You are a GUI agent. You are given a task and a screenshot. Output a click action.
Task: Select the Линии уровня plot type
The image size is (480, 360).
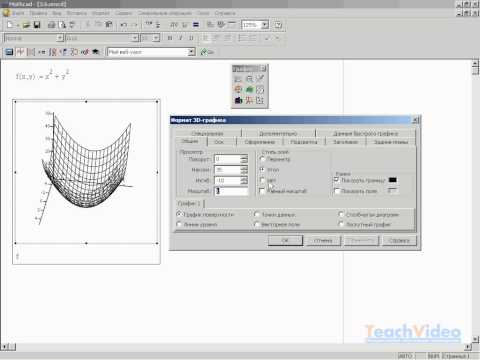click(179, 224)
